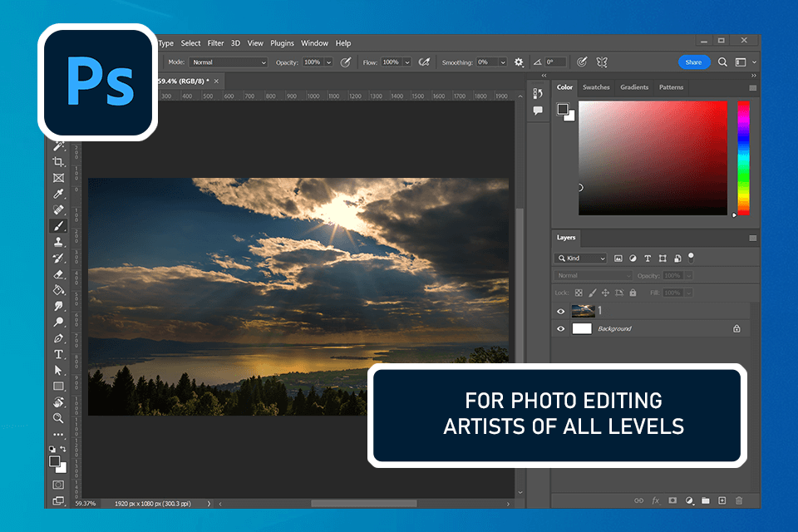Open the View menu
The width and height of the screenshot is (798, 532).
[x=255, y=43]
